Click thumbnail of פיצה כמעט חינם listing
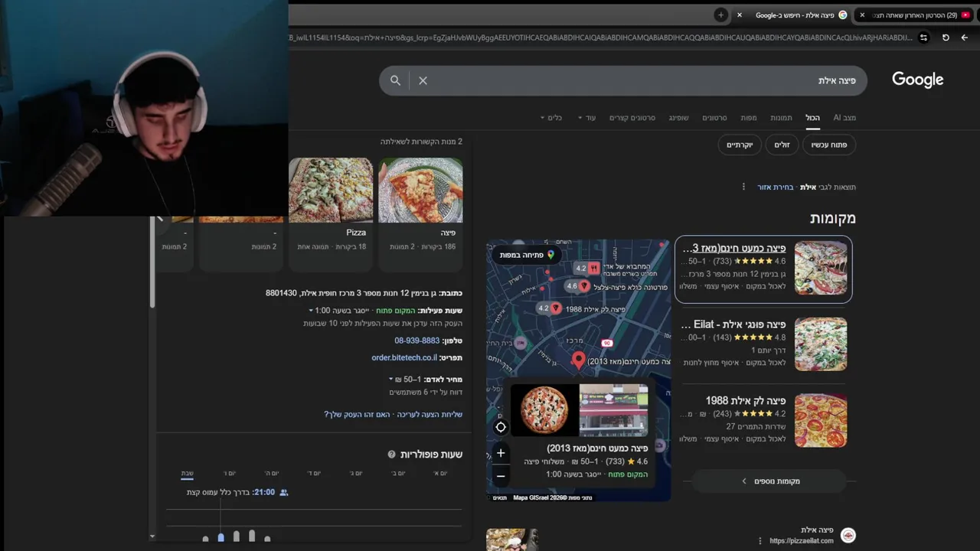980x551 pixels. [821, 268]
